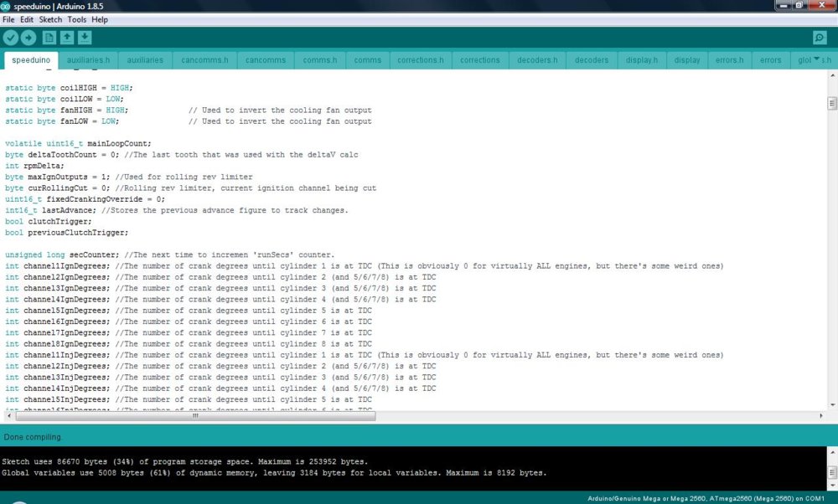Switch to the comms.h tab
The image size is (838, 504).
(320, 59)
